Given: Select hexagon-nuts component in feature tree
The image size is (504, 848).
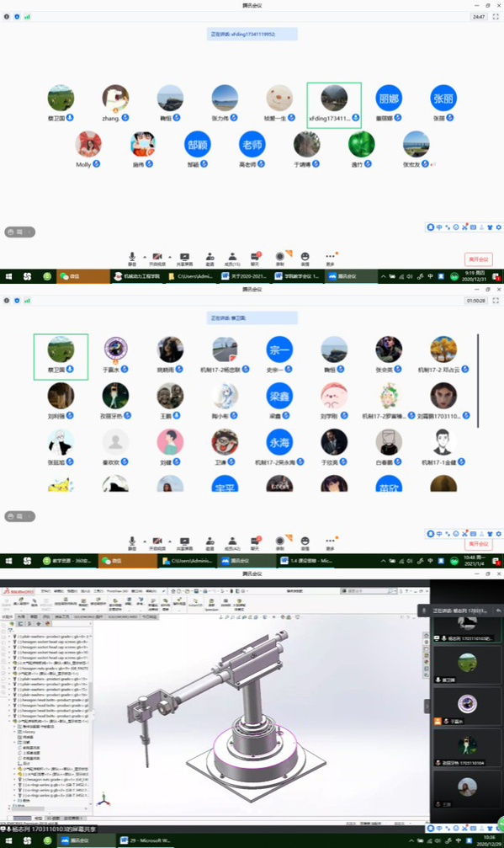Looking at the screenshot, I should (x=51, y=669).
